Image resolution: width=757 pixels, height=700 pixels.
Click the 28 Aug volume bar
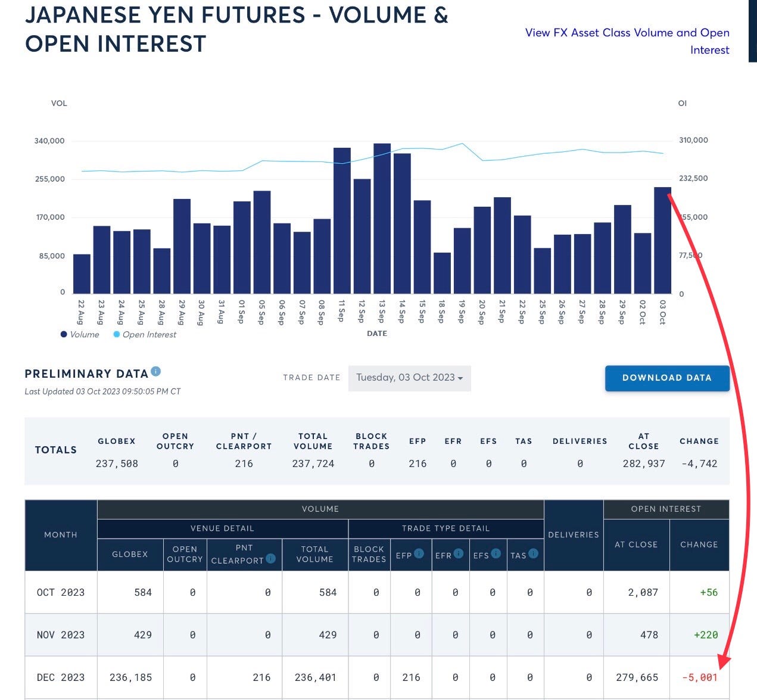[x=162, y=271]
